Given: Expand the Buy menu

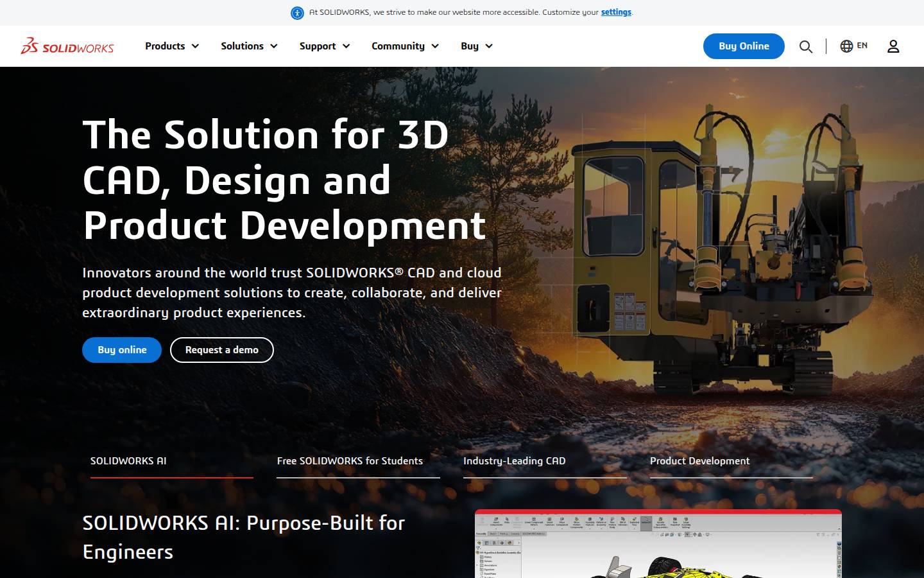Looking at the screenshot, I should coord(477,46).
